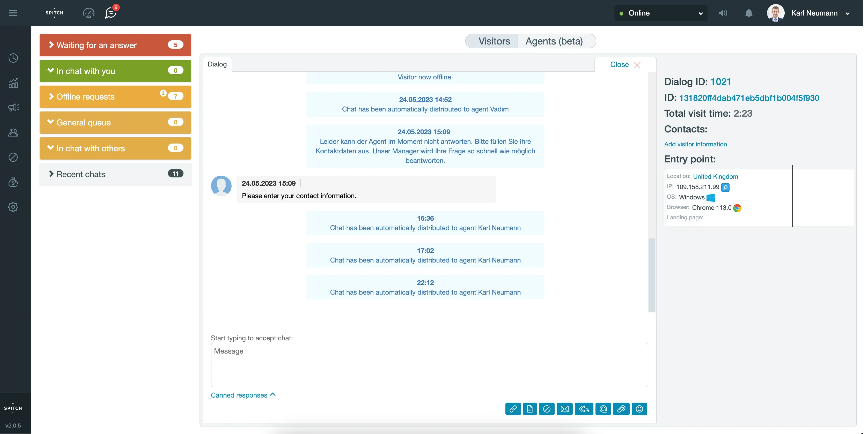Click the v2.0.5 version label
Screen dimensions: 868x434
[13, 425]
